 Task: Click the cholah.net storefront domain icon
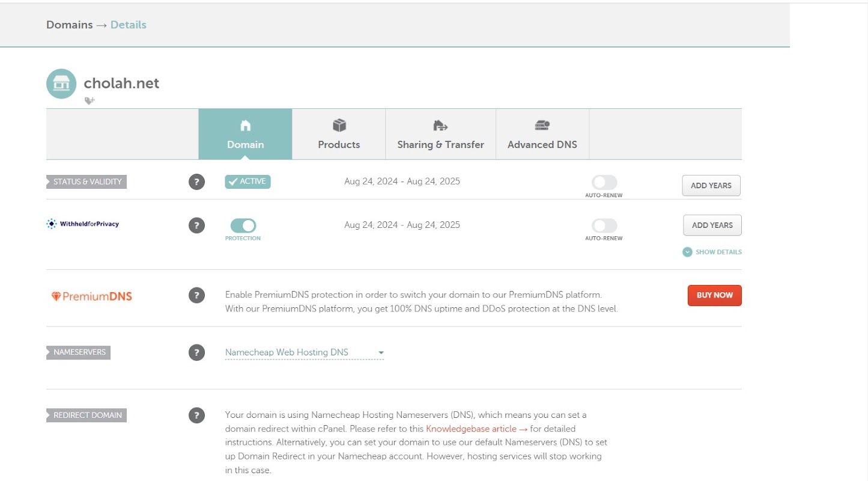click(61, 84)
